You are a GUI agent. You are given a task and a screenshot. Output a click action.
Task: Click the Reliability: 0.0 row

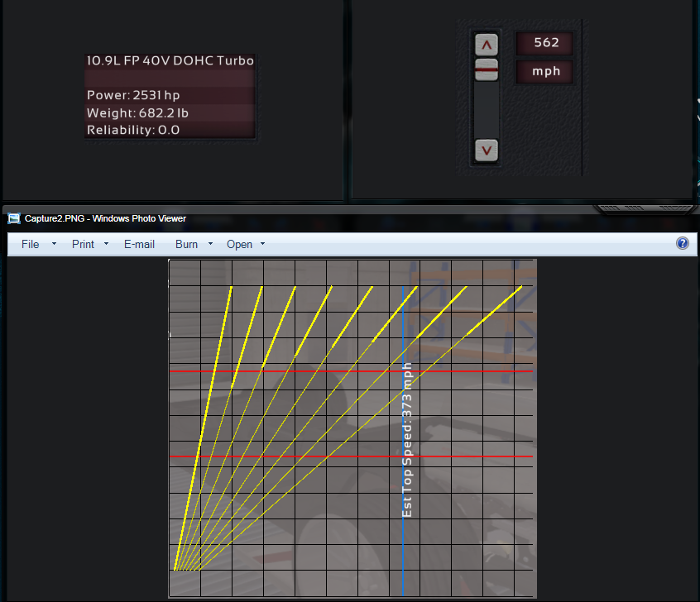[133, 130]
